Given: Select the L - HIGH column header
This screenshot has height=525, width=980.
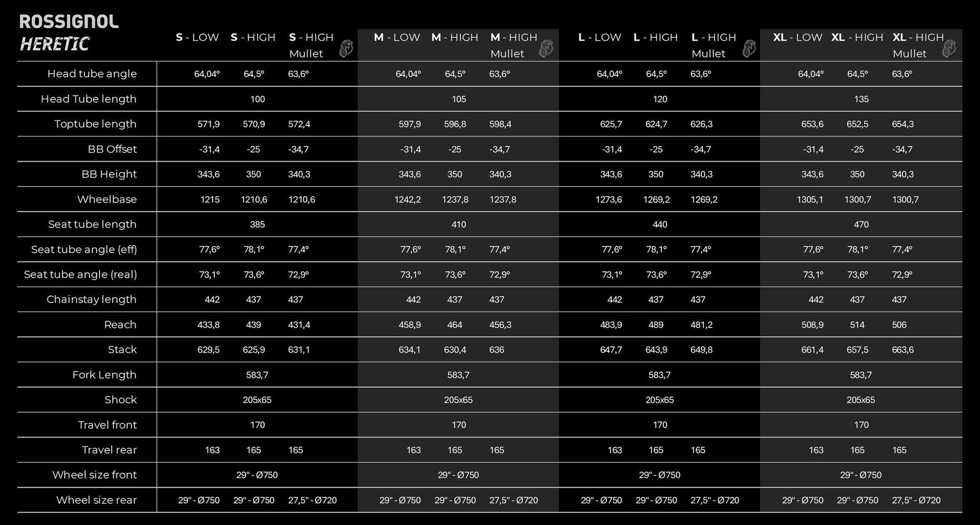Looking at the screenshot, I should pos(655,37).
